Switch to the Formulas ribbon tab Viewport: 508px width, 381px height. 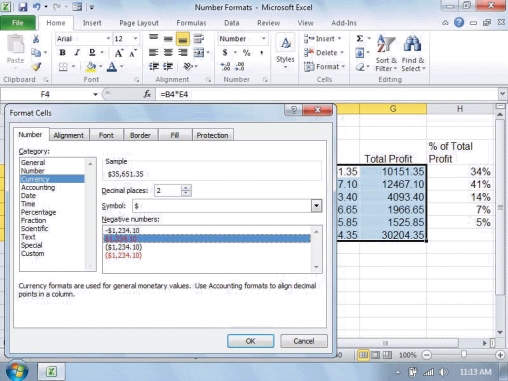point(191,23)
